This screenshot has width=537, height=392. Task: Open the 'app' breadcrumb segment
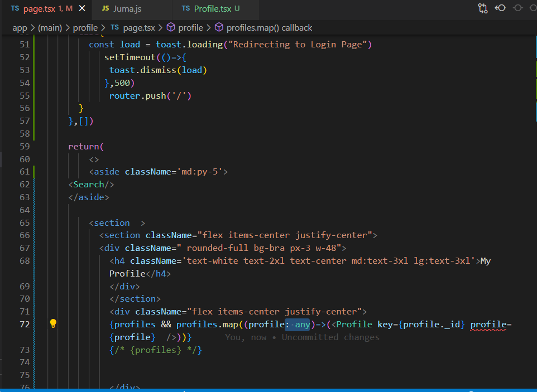point(20,28)
